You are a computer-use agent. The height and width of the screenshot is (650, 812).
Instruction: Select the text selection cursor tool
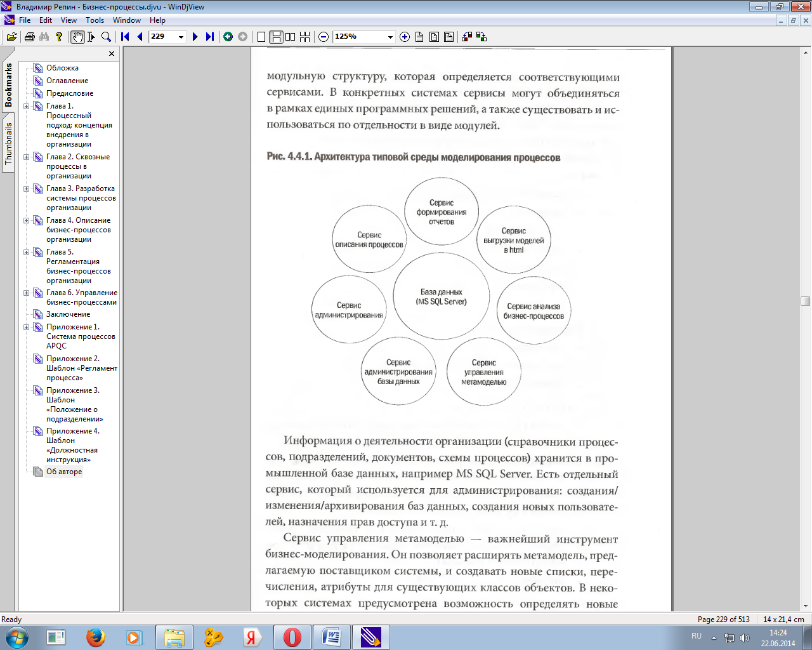click(x=92, y=37)
